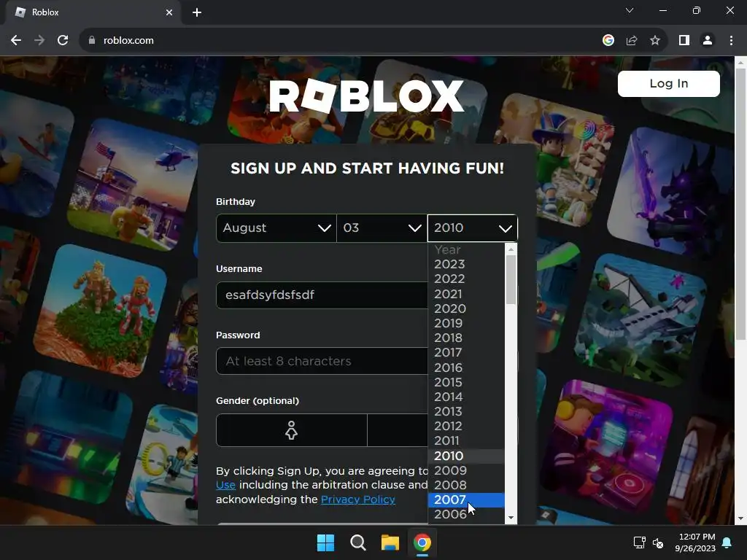The image size is (747, 560).
Task: Open the Windows Start menu
Action: click(x=326, y=542)
